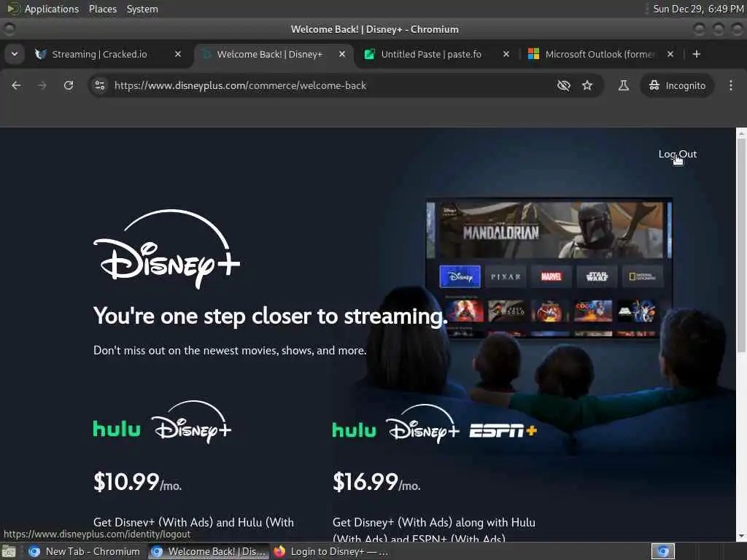Open Chrome Labs flask icon
The width and height of the screenshot is (747, 560).
pyautogui.click(x=623, y=85)
